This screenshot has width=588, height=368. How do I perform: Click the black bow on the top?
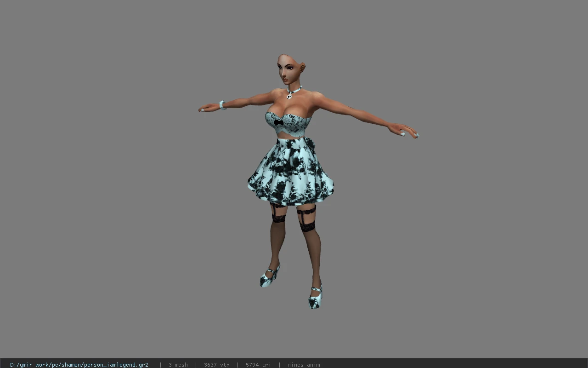pyautogui.click(x=278, y=123)
